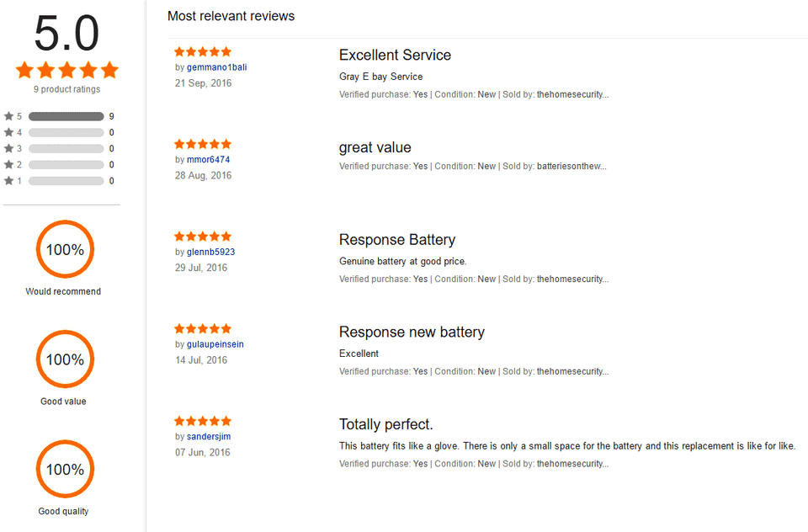Click star rating on sandersjim's review

click(x=202, y=421)
